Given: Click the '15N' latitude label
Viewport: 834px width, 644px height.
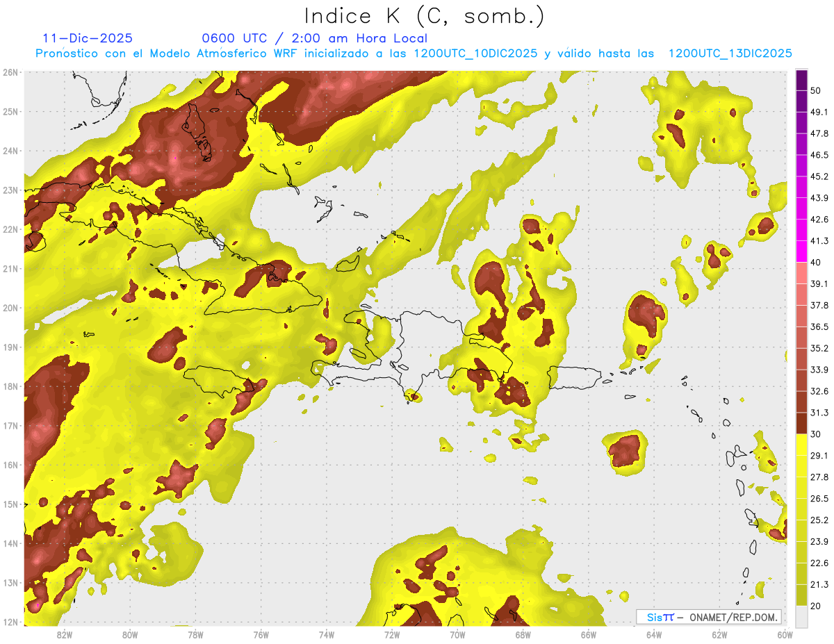Looking at the screenshot, I should tap(10, 504).
